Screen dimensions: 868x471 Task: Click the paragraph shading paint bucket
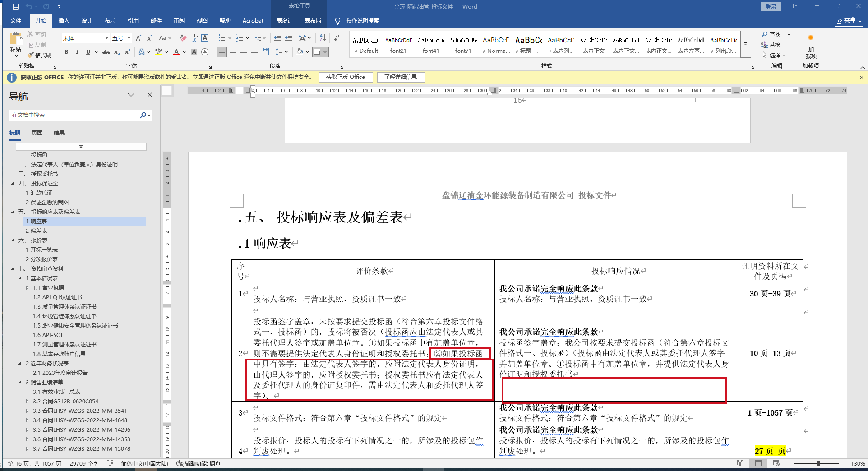300,52
